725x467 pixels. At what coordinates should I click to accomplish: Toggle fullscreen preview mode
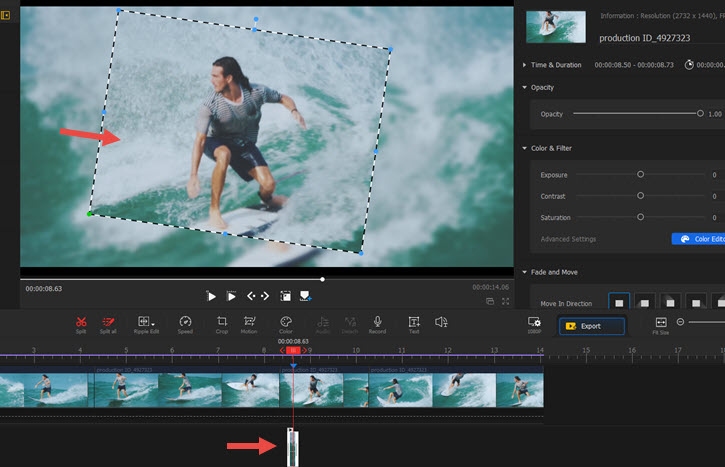click(506, 301)
